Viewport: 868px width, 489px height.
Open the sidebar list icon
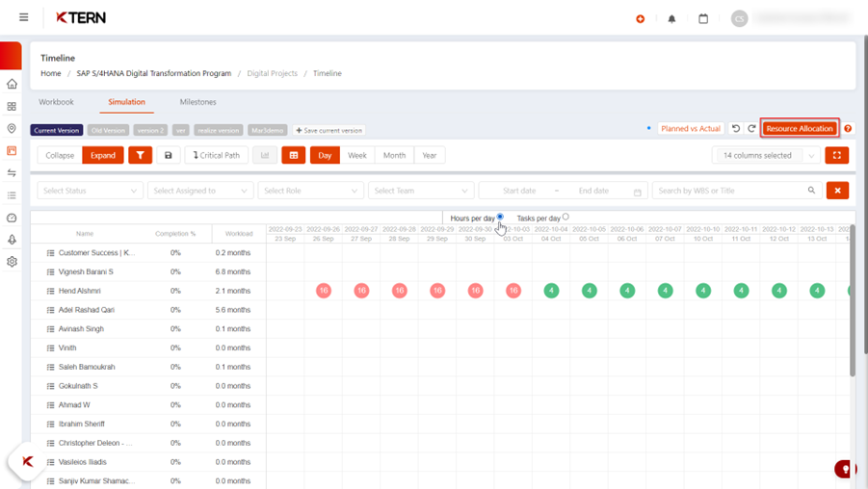tap(12, 195)
